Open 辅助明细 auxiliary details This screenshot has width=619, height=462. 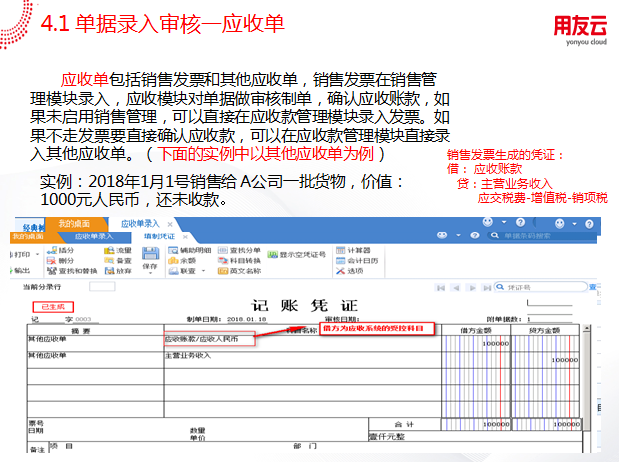point(189,250)
